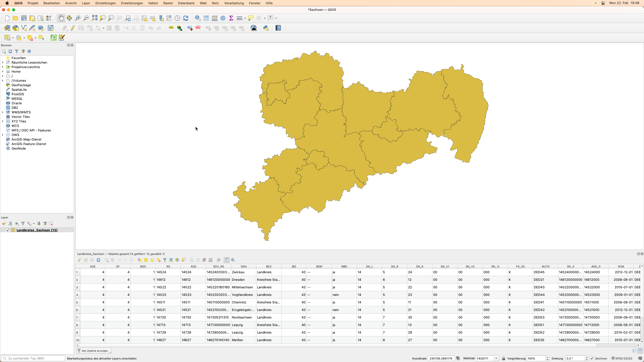Image resolution: width=644 pixels, height=362 pixels.
Task: Open the Vektor menu
Action: (x=153, y=3)
